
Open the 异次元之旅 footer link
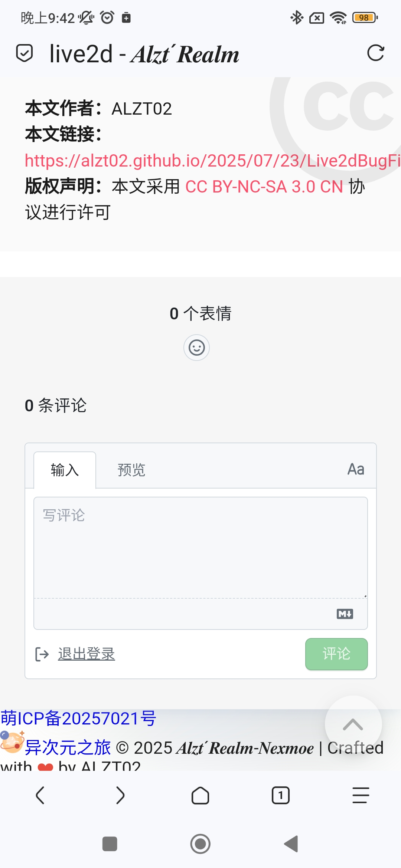pyautogui.click(x=68, y=747)
